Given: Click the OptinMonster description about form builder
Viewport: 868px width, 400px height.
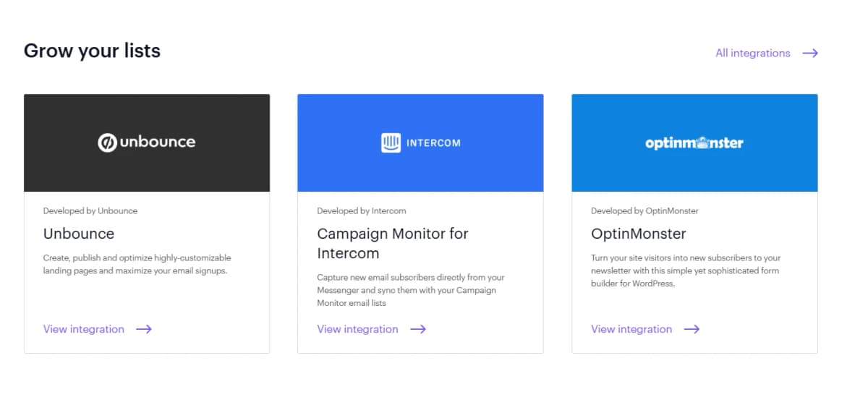Looking at the screenshot, I should (686, 271).
